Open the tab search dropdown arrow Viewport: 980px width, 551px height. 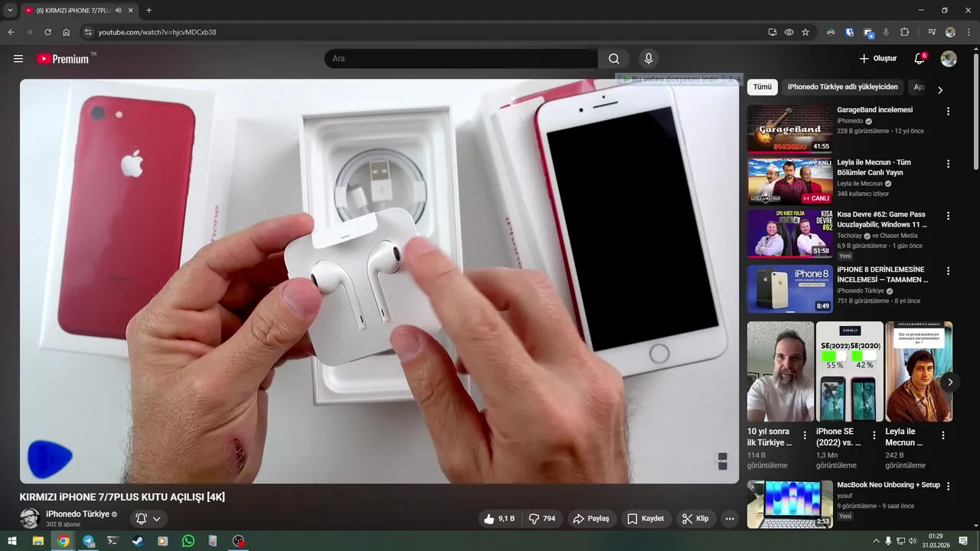(10, 11)
